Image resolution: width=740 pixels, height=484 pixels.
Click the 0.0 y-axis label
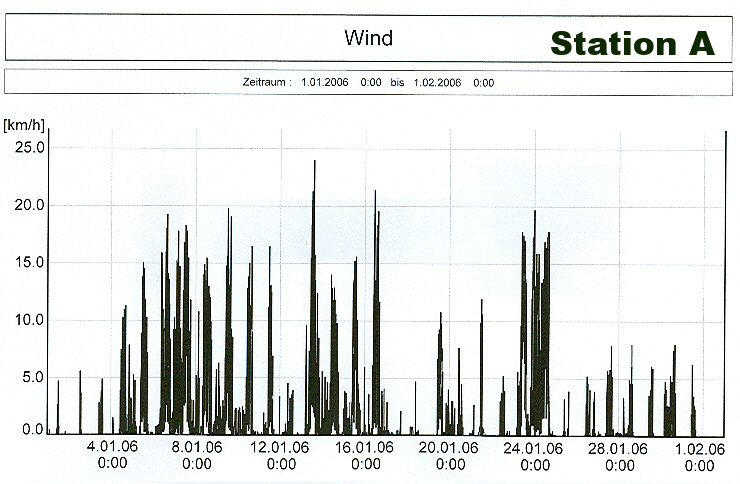point(36,429)
